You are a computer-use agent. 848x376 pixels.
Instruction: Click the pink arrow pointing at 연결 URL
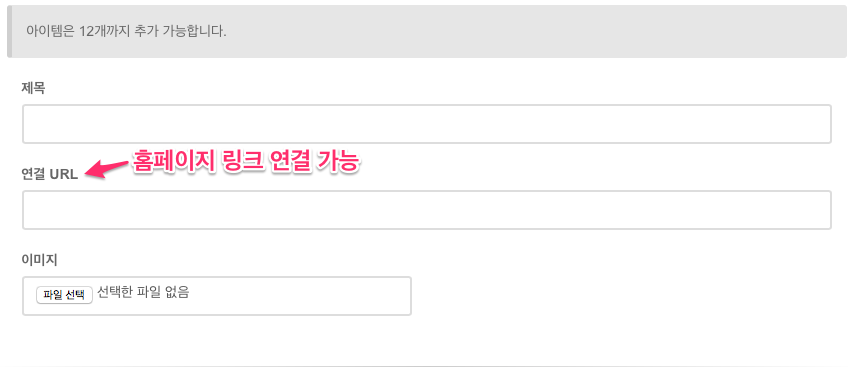click(106, 169)
